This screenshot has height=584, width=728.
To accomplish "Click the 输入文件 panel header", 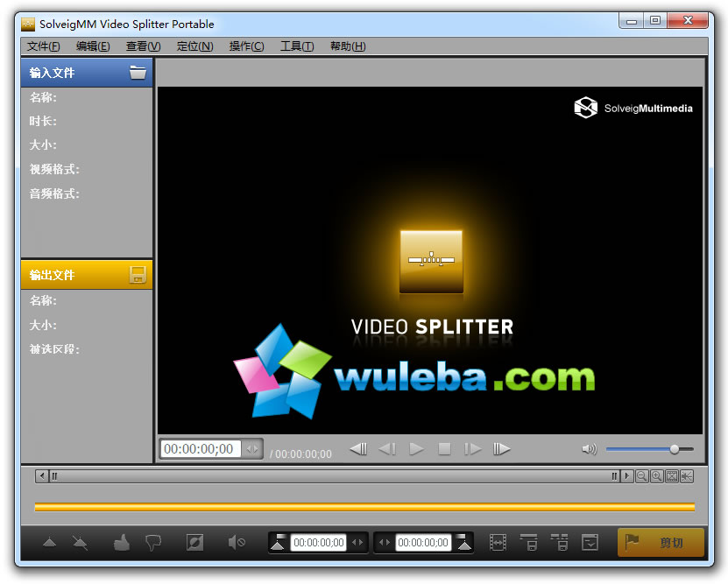I will (87, 73).
